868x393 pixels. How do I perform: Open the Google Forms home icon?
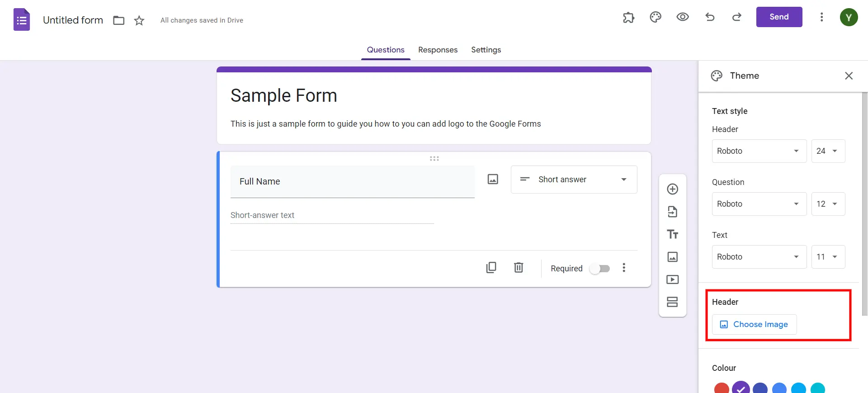click(22, 20)
